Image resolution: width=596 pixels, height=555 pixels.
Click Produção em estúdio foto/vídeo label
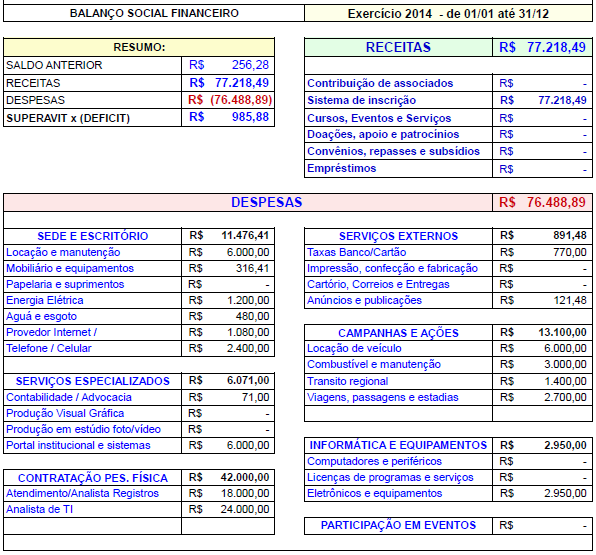83,429
